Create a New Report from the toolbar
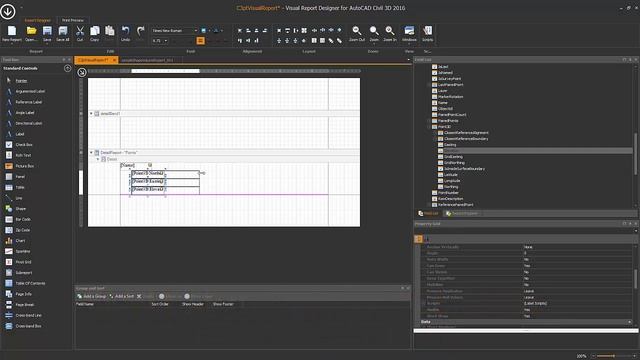 pyautogui.click(x=12, y=33)
